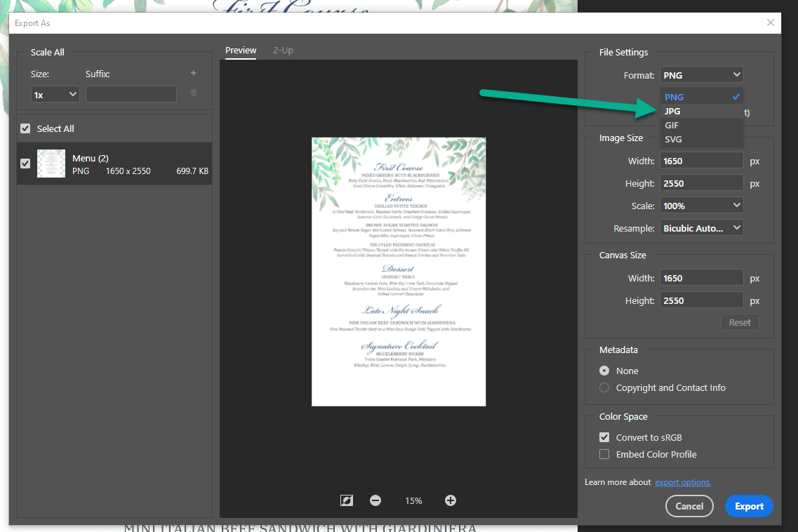Toggle the preview background color icon
The height and width of the screenshot is (532, 798).
[346, 500]
